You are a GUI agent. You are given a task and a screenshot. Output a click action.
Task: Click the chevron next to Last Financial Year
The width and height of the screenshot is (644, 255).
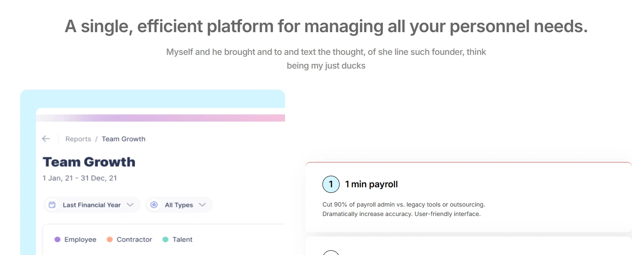click(130, 205)
